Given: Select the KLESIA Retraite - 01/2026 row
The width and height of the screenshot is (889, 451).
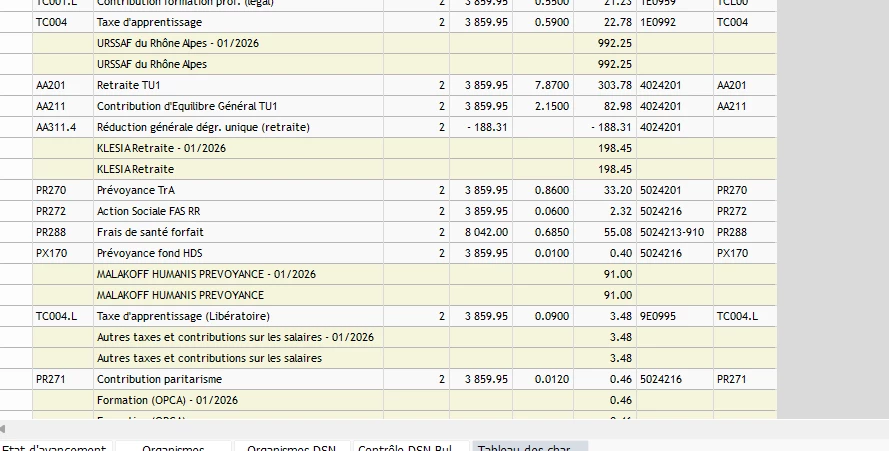Looking at the screenshot, I should 404,148.
